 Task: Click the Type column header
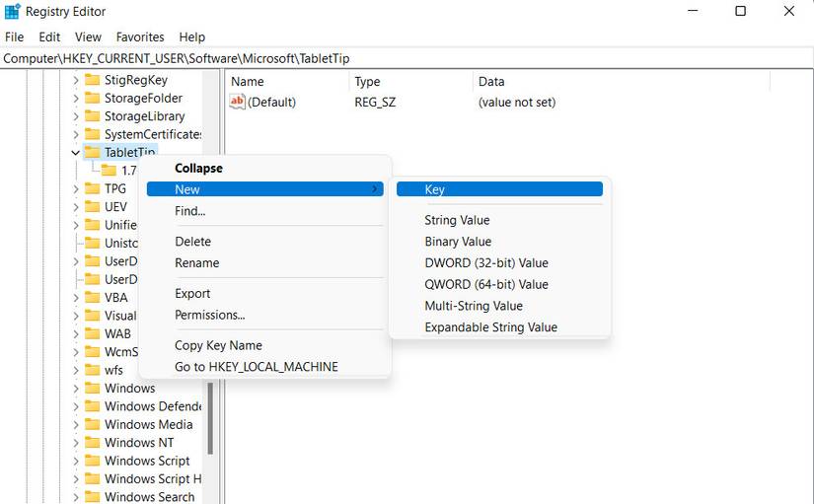[x=411, y=82]
